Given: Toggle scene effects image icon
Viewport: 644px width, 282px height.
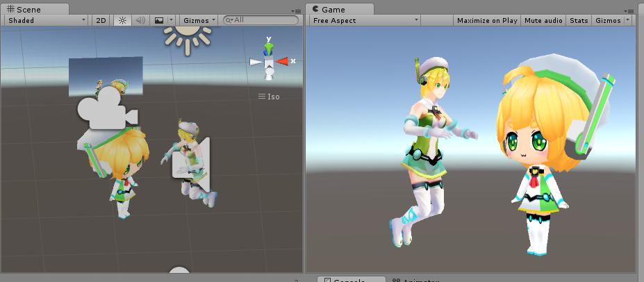Looking at the screenshot, I should point(159,20).
